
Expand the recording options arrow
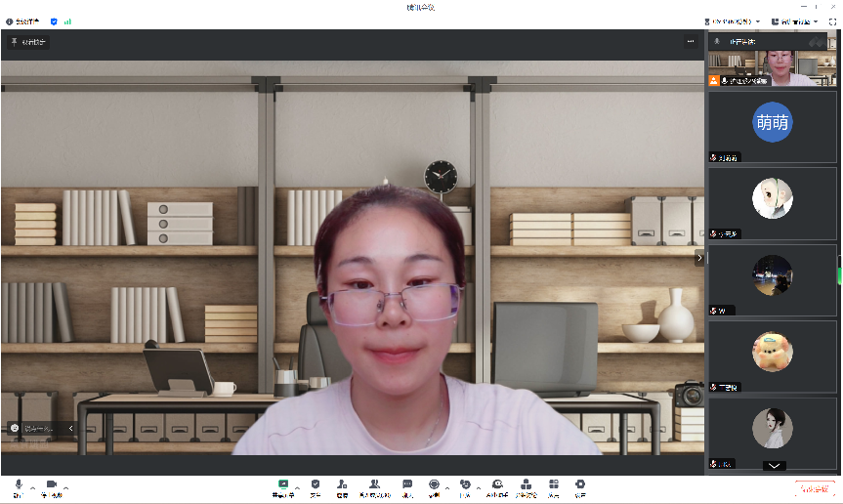pyautogui.click(x=447, y=486)
